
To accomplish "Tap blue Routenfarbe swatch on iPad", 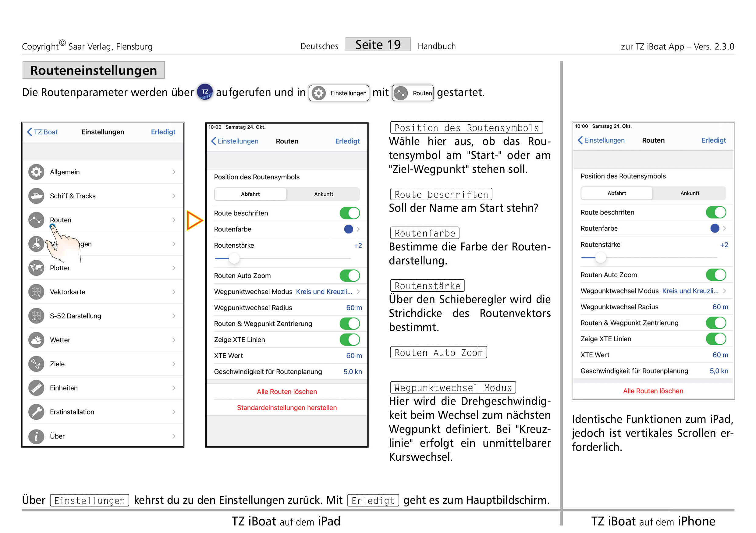I will point(348,229).
